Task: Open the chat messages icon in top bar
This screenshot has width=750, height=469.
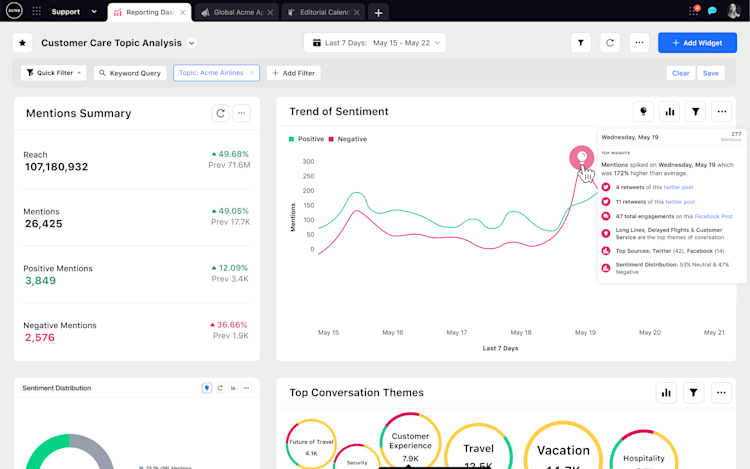Action: tap(712, 11)
